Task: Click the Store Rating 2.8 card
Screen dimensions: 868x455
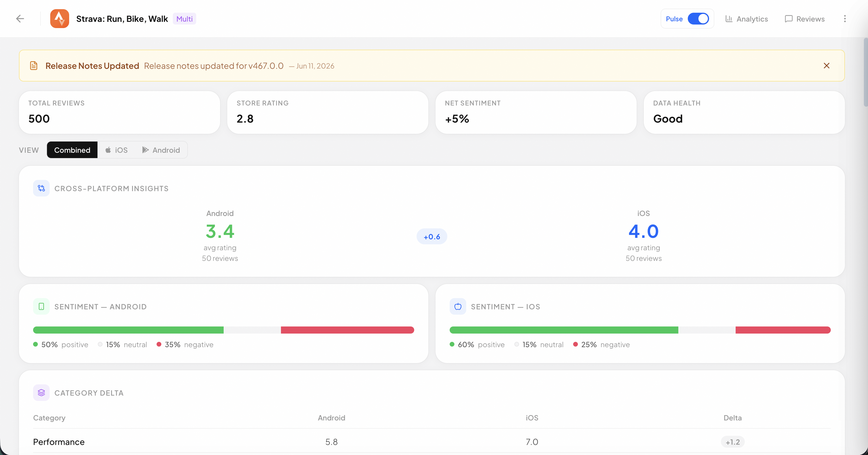Action: click(328, 112)
